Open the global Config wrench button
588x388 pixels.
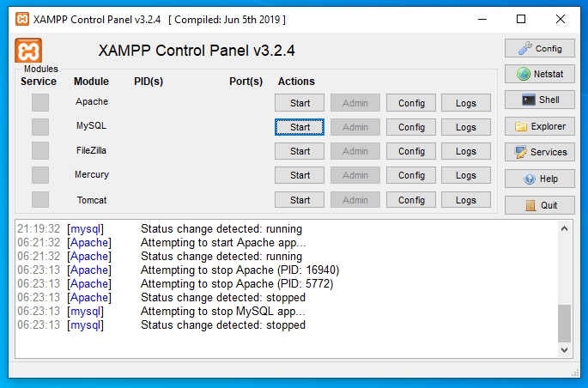coord(539,48)
